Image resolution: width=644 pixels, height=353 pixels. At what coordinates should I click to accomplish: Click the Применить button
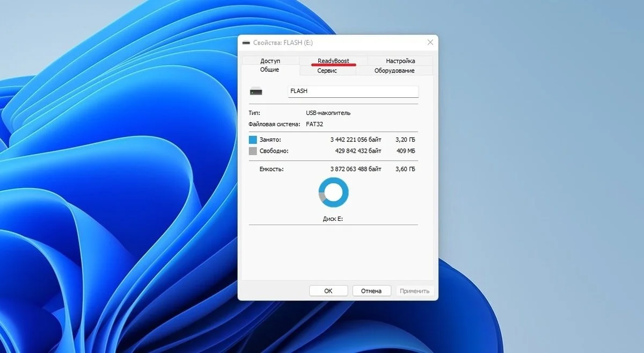414,291
